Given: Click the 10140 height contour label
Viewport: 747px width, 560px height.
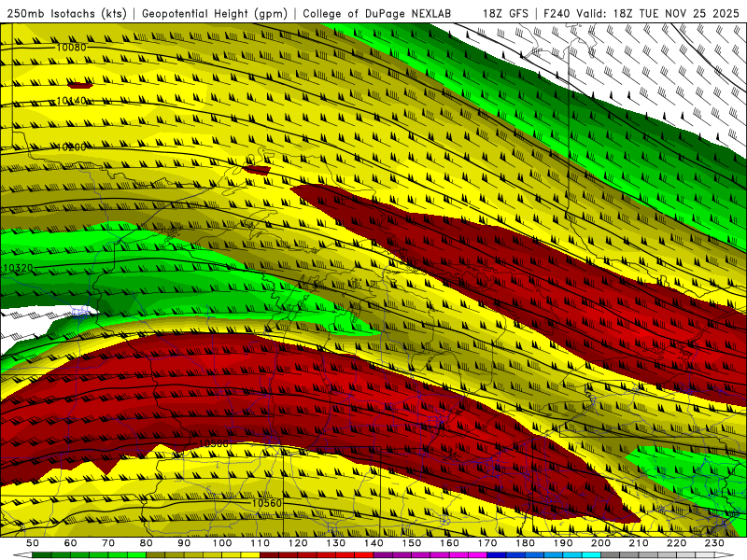Looking at the screenshot, I should [72, 101].
